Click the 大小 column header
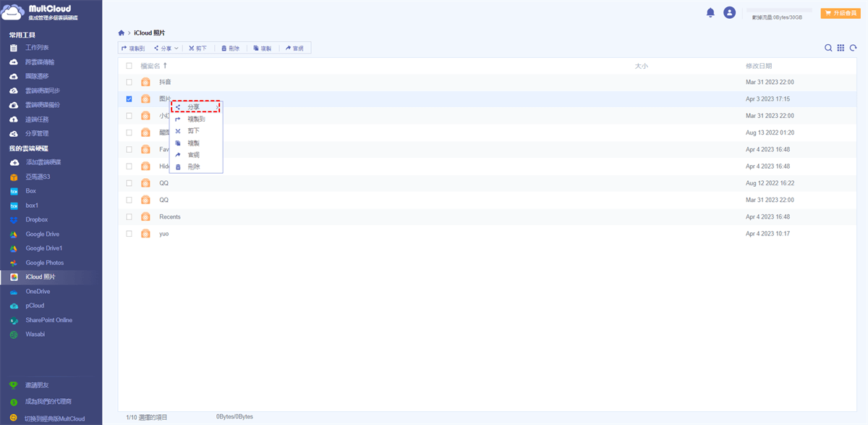The height and width of the screenshot is (425, 868). [x=641, y=66]
